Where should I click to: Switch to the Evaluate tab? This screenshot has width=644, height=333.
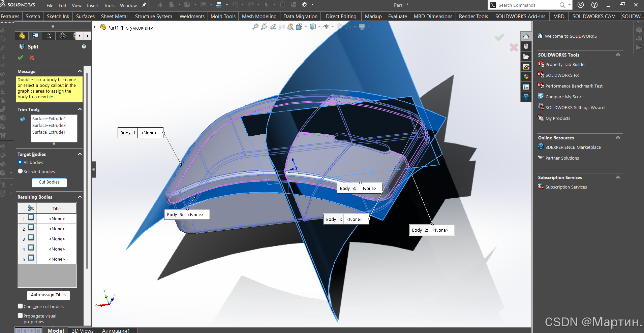pyautogui.click(x=398, y=16)
